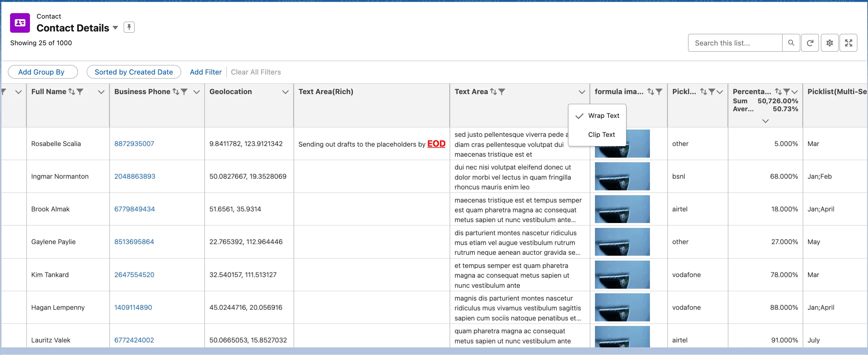Click the search magnifier icon
Viewport: 868px width, 355px height.
pos(791,43)
